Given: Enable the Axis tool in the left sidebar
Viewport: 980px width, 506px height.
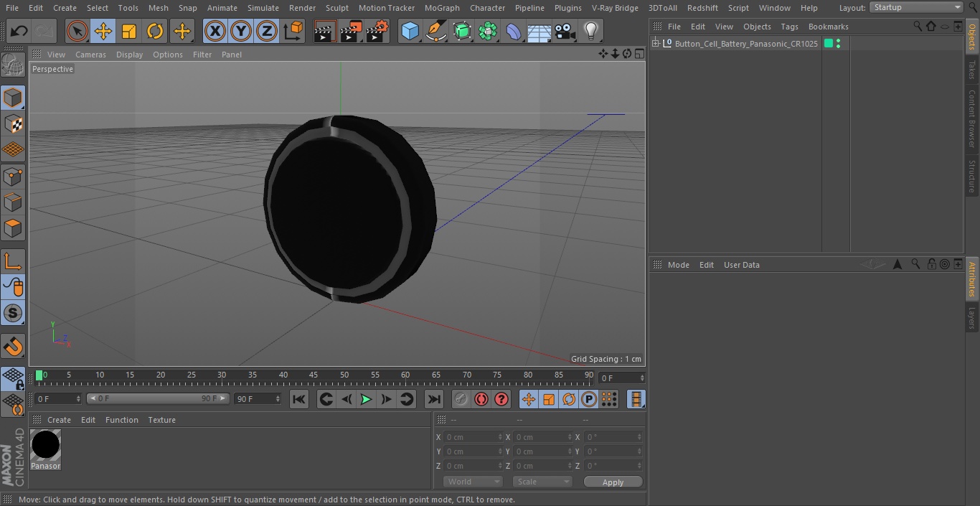Looking at the screenshot, I should [13, 261].
